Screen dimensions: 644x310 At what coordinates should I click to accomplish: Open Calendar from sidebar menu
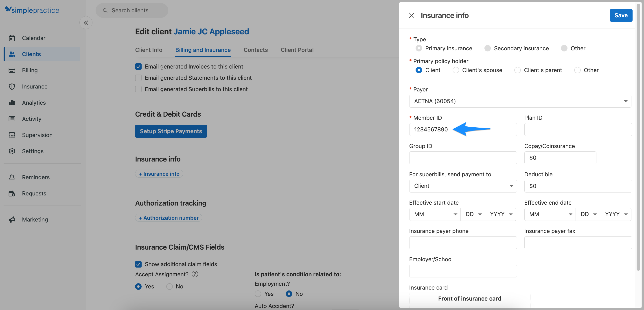pyautogui.click(x=42, y=38)
